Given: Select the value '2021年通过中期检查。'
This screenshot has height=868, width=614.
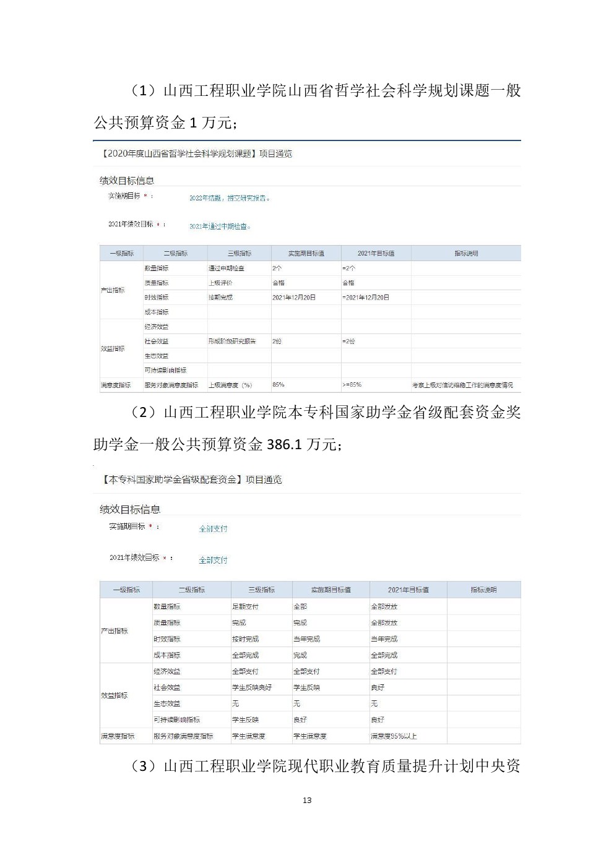Looking at the screenshot, I should pos(220,226).
